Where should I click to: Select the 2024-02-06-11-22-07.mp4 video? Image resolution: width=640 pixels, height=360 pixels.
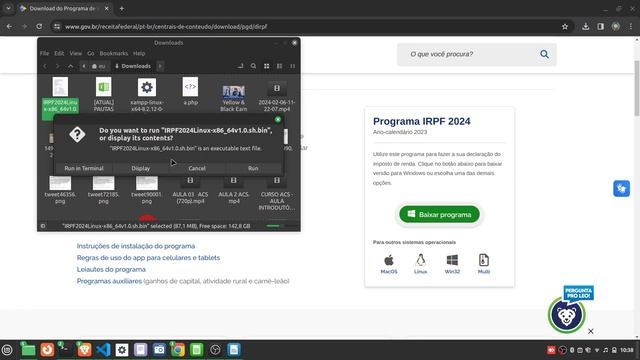pyautogui.click(x=277, y=97)
